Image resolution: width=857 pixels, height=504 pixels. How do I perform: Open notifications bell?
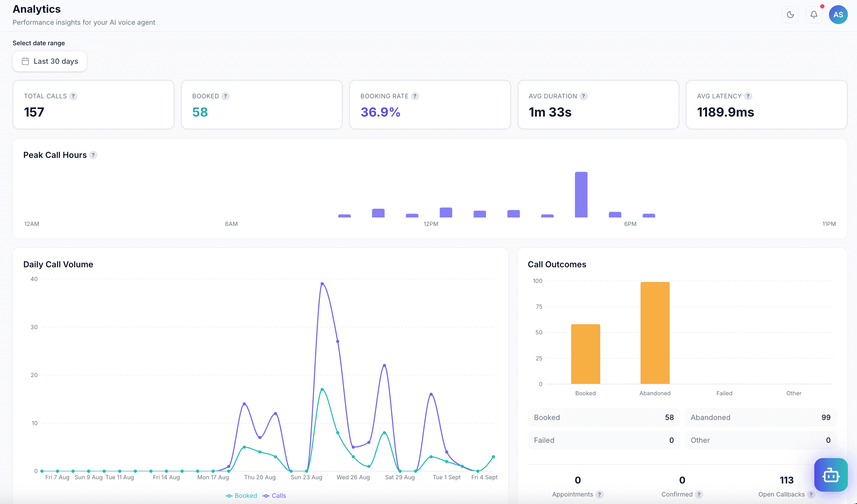(814, 15)
